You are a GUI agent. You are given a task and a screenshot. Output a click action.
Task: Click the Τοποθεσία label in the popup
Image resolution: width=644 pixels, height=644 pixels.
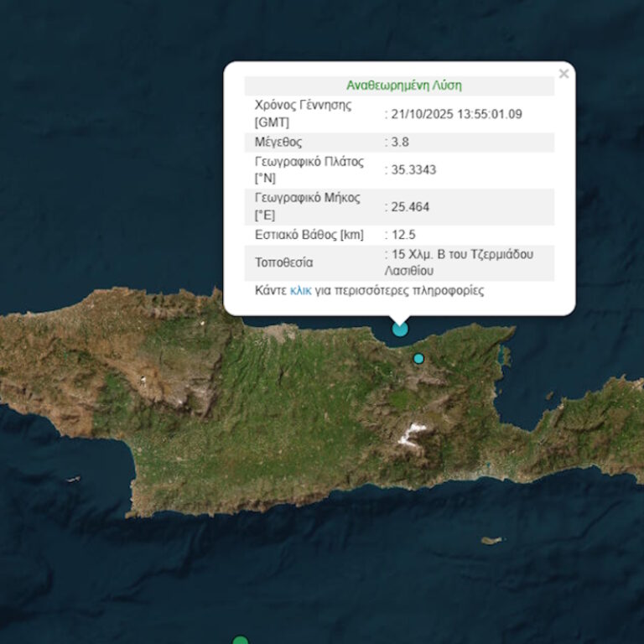click(x=283, y=262)
